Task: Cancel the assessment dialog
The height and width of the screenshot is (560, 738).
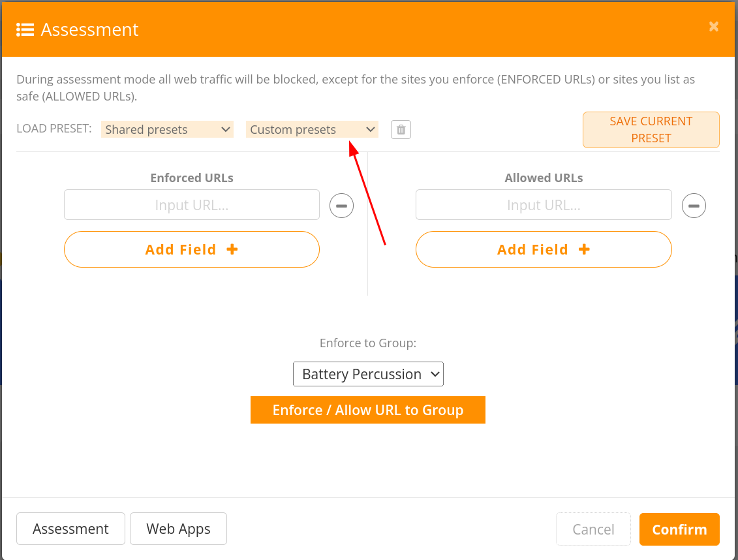Action: [x=593, y=529]
